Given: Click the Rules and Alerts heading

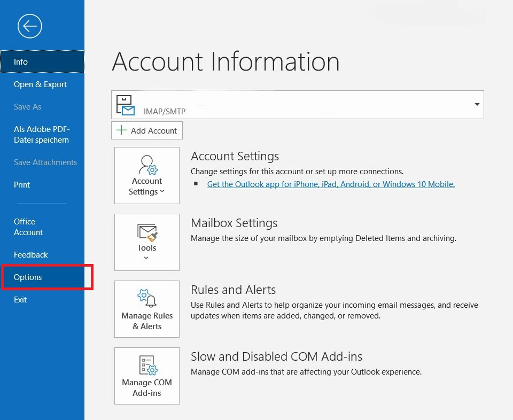Looking at the screenshot, I should pos(234,290).
